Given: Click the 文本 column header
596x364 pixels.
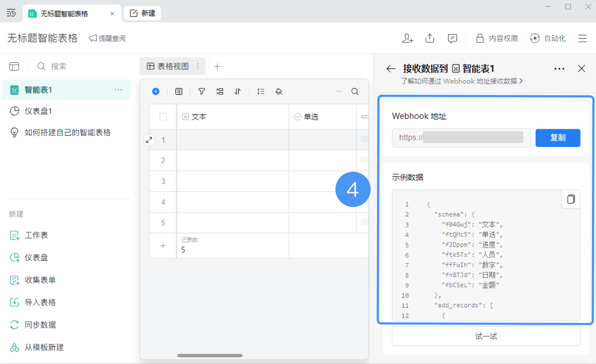Looking at the screenshot, I should 233,117.
